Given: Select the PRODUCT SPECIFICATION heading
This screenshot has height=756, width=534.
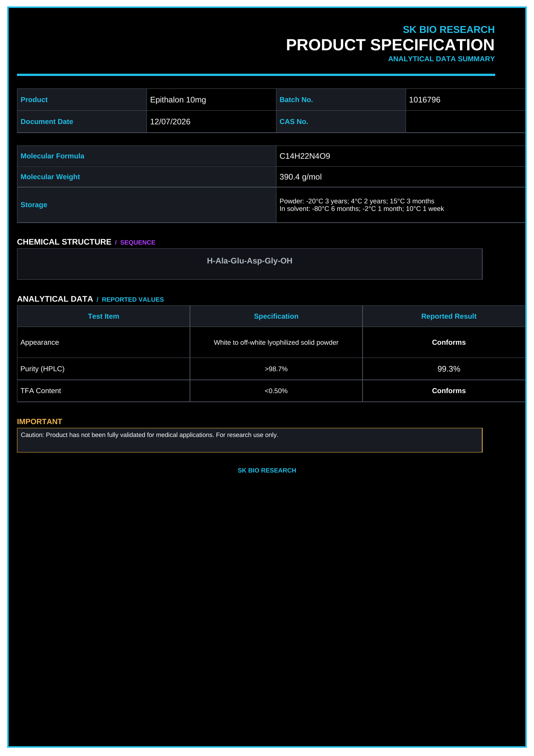Looking at the screenshot, I should [x=390, y=45].
